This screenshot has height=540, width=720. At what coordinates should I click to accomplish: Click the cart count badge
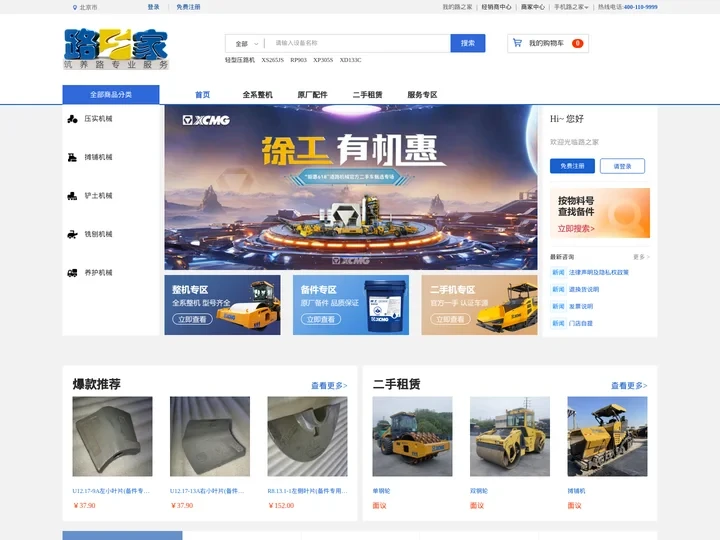pos(577,43)
